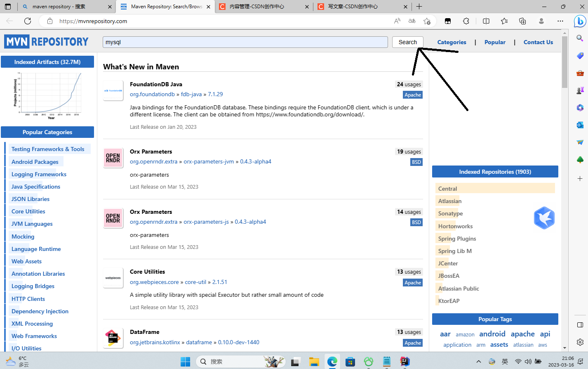
Task: Open the android popular tag
Action: coord(492,334)
